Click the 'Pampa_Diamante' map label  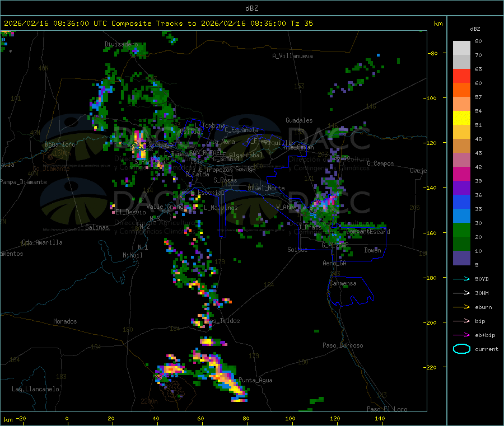click(24, 182)
